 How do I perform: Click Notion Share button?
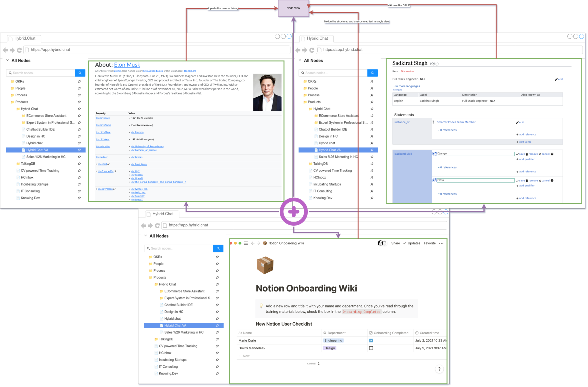[x=395, y=243]
